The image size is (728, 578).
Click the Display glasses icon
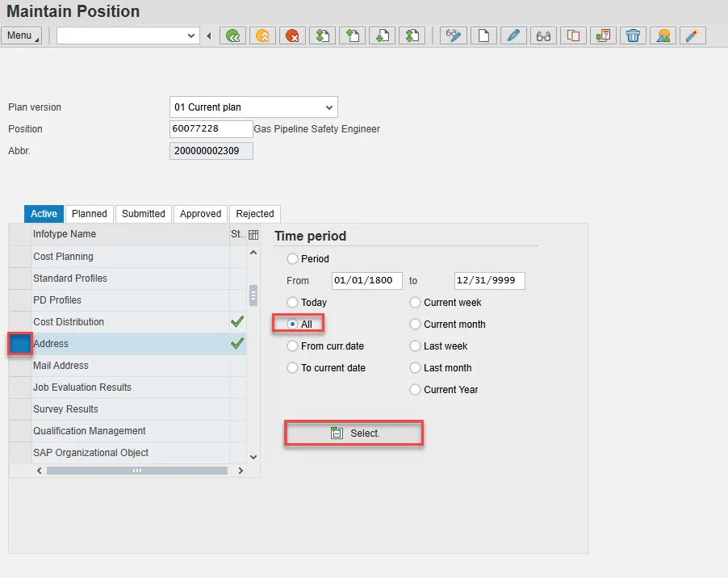pos(543,36)
